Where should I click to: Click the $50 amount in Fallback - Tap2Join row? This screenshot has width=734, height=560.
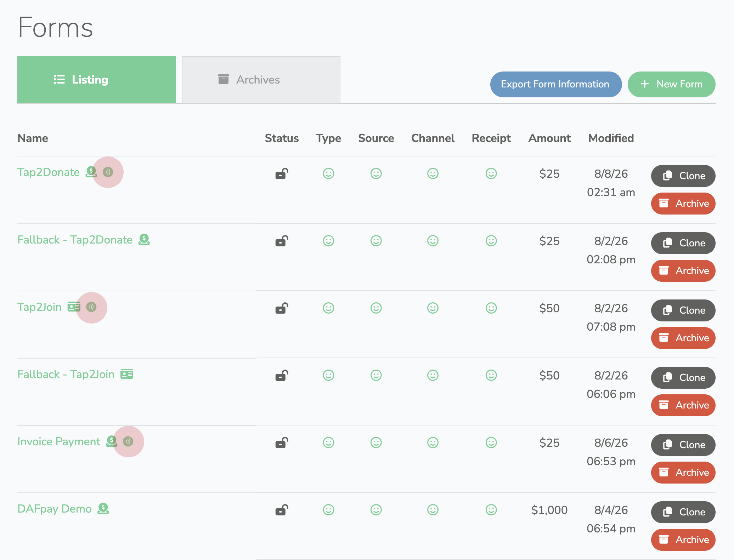pyautogui.click(x=549, y=376)
